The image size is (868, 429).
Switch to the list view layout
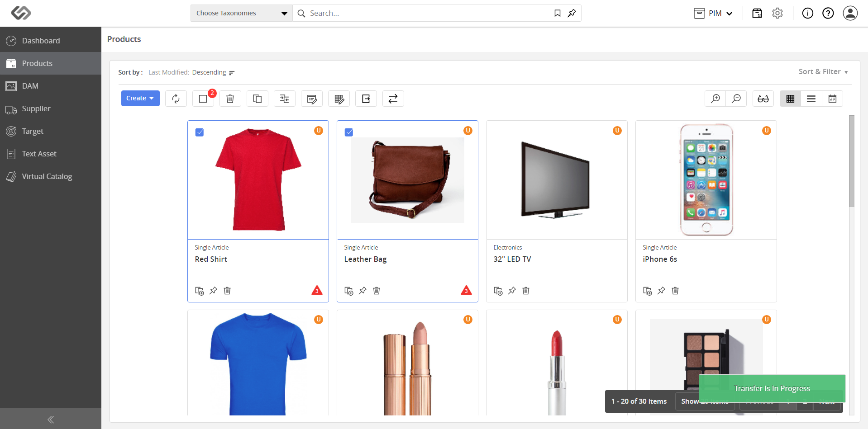(811, 99)
